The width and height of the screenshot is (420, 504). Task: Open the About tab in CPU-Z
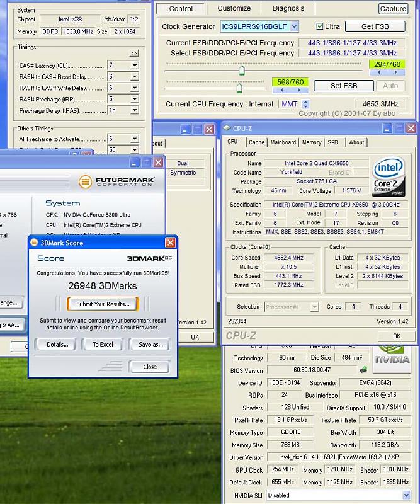point(356,142)
